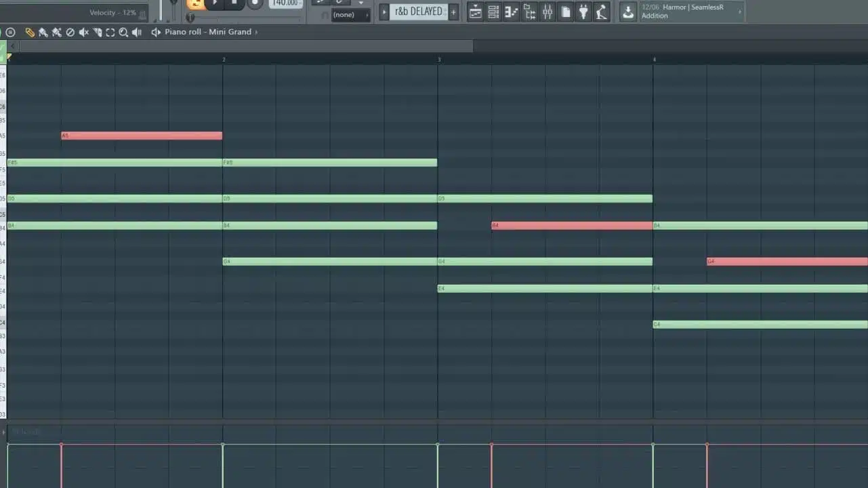This screenshot has height=488, width=868.
Task: Select the G4 note in bar two
Action: [330, 262]
